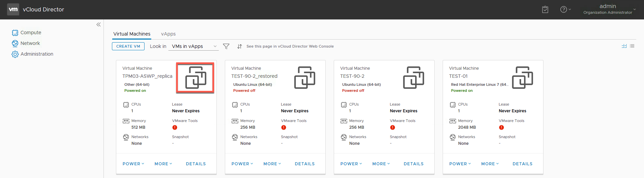Click the TEST-90-2 VM icon
644x178 pixels.
[x=413, y=77]
